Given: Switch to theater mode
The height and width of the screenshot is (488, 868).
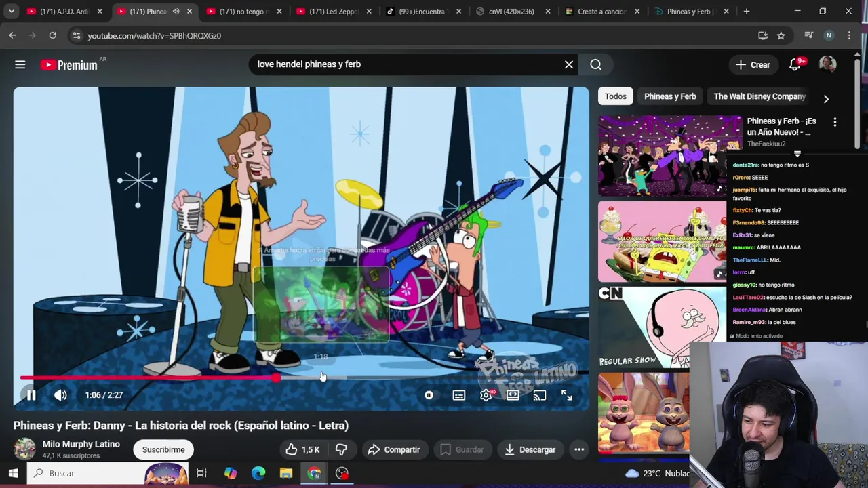Looking at the screenshot, I should pos(513,395).
